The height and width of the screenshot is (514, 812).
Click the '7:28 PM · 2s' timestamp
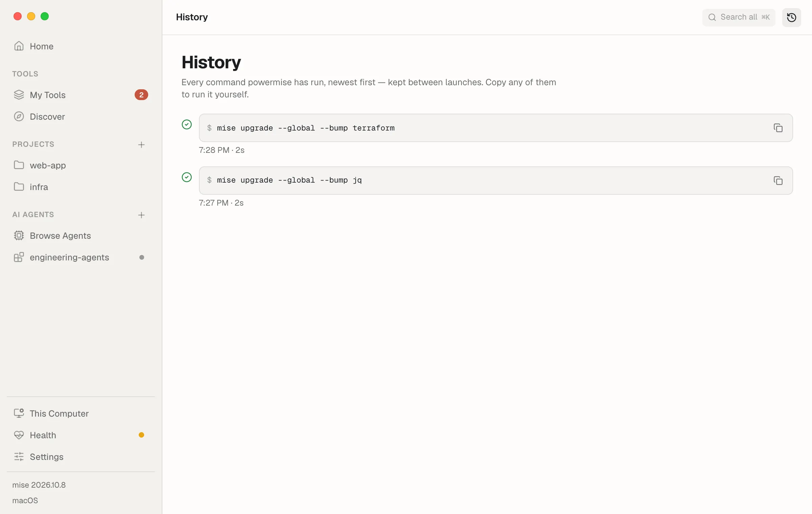pos(222,150)
